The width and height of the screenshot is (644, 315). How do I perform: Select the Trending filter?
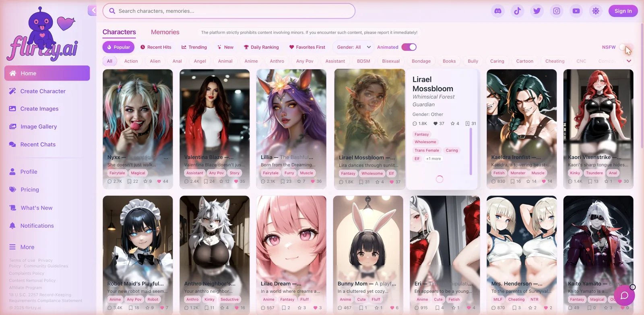194,47
